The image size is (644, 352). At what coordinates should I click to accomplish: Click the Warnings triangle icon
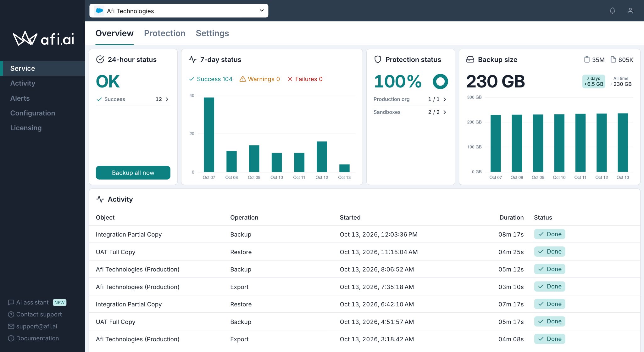click(242, 79)
